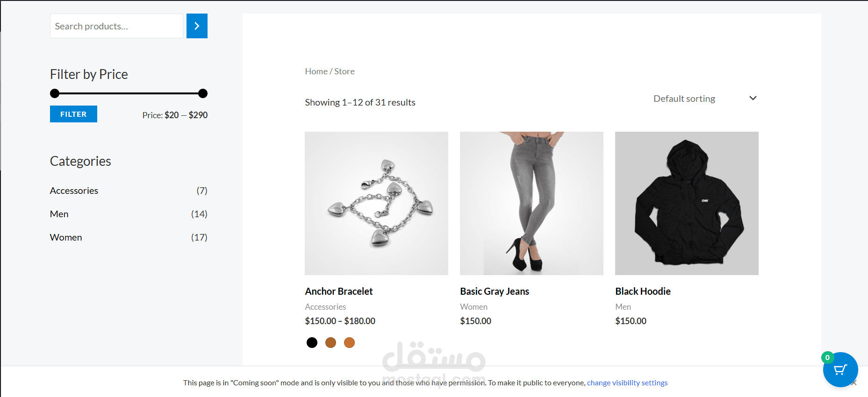
Task: Browse the Men category
Action: pyautogui.click(x=59, y=214)
